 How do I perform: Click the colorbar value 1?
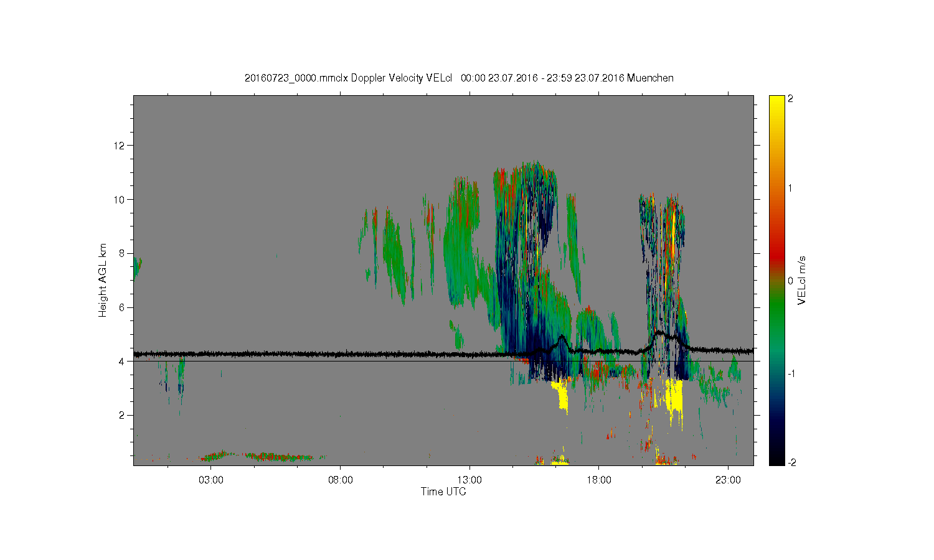pos(790,189)
